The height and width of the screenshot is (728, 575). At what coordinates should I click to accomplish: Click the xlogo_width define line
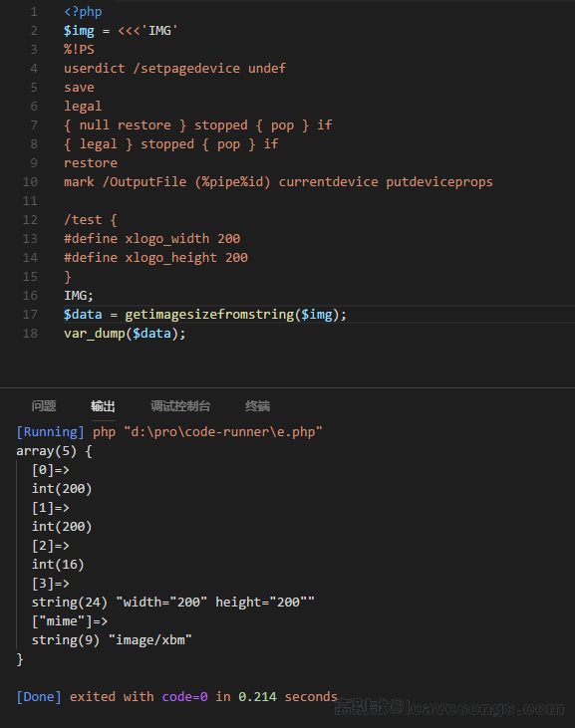(x=151, y=239)
